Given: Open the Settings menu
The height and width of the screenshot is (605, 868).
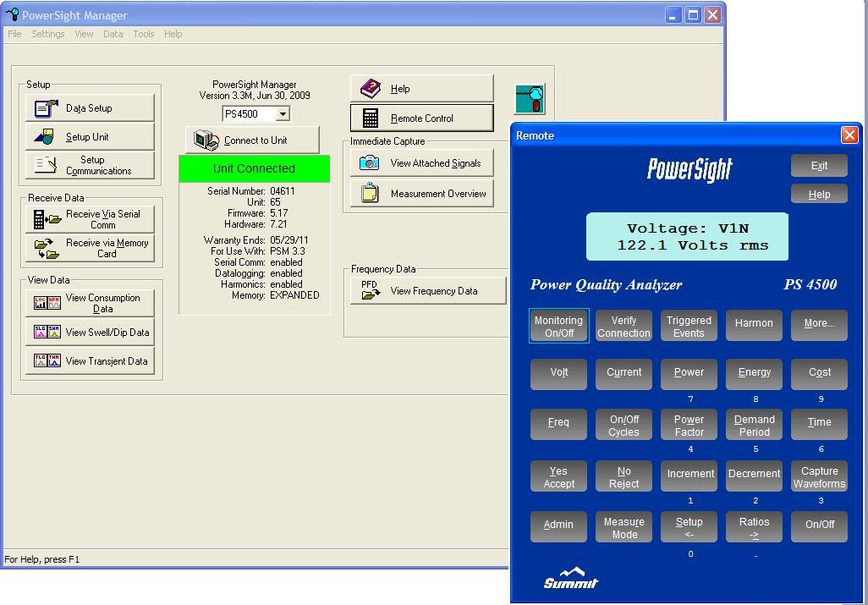Looking at the screenshot, I should (x=47, y=34).
